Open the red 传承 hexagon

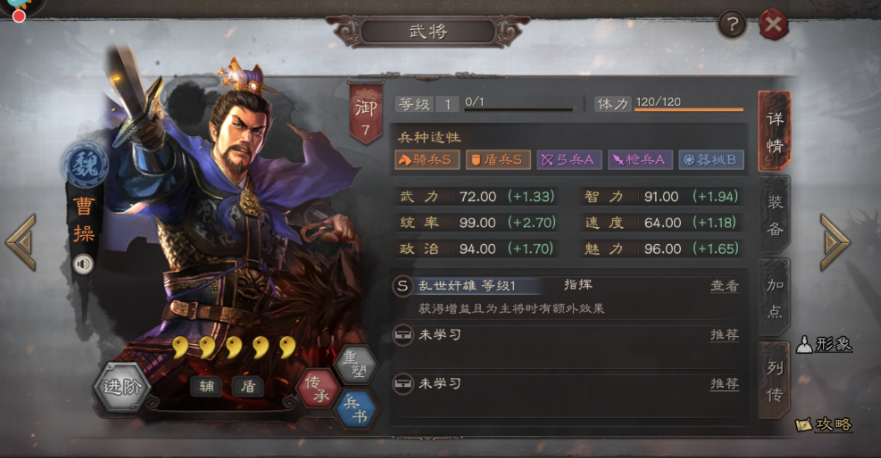[319, 388]
